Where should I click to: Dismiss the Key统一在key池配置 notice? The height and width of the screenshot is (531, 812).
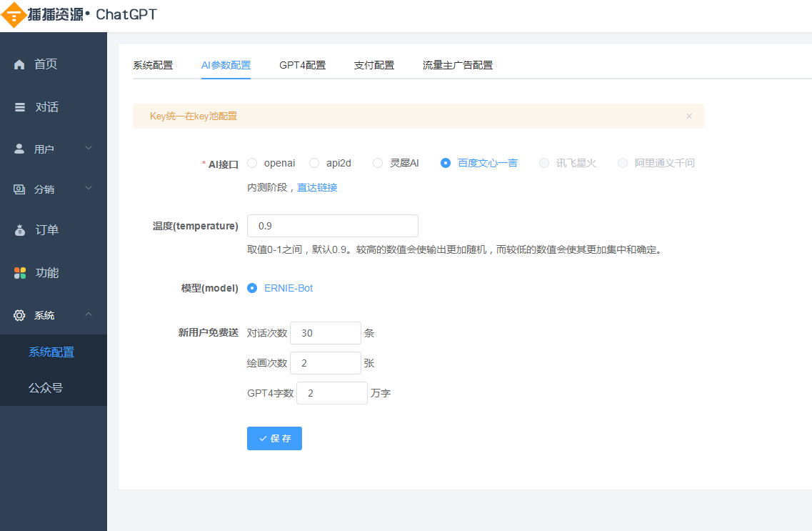[688, 116]
